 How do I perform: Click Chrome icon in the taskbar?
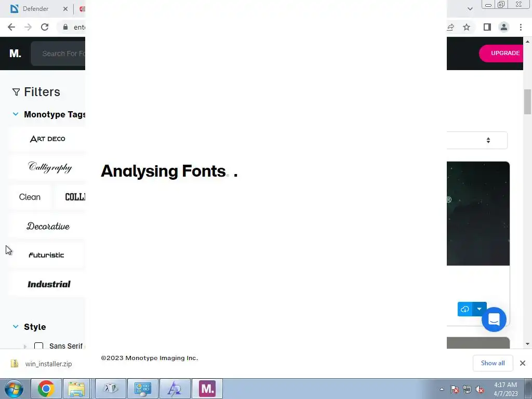(x=46, y=389)
